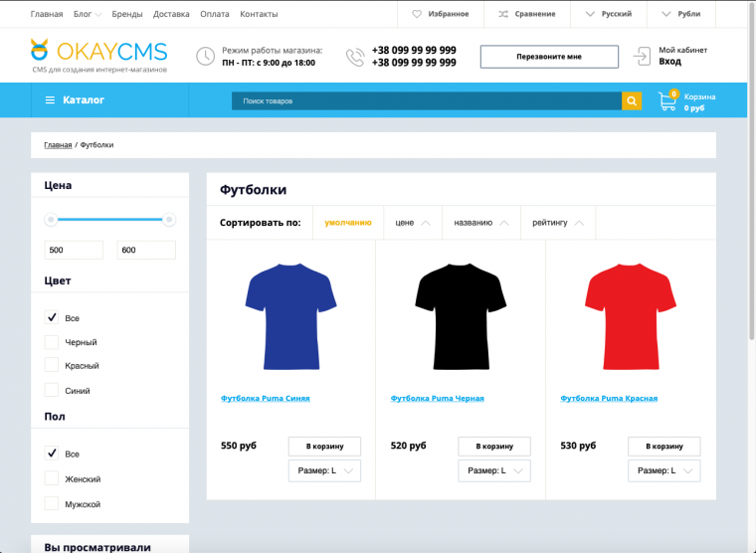Tick the Красный color checkbox
Viewport: 756px width, 553px height.
point(52,365)
